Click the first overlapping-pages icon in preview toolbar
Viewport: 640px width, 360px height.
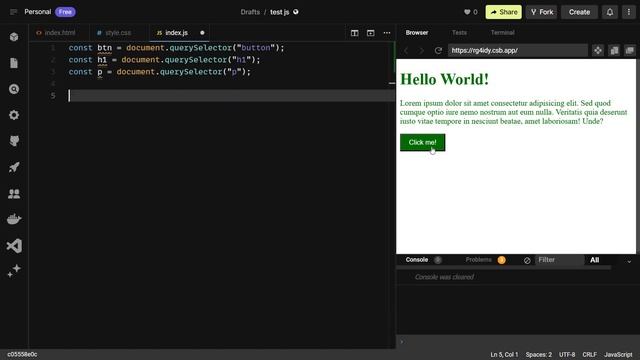tap(614, 51)
